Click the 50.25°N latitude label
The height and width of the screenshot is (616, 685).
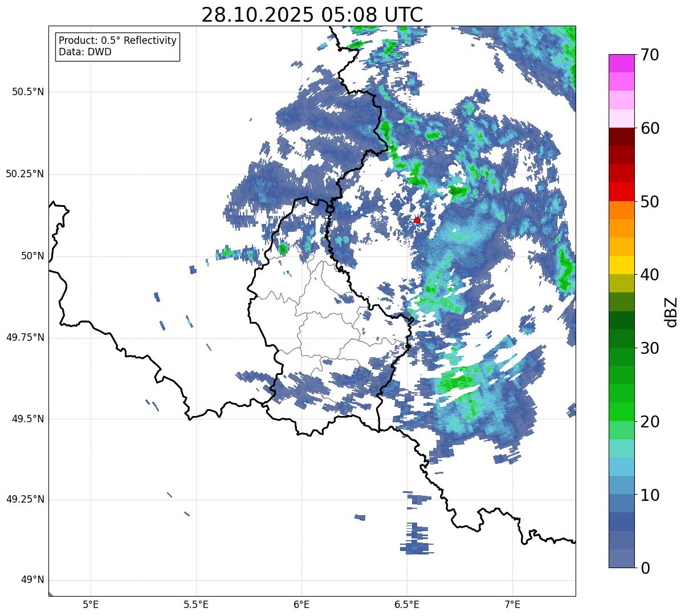click(25, 174)
